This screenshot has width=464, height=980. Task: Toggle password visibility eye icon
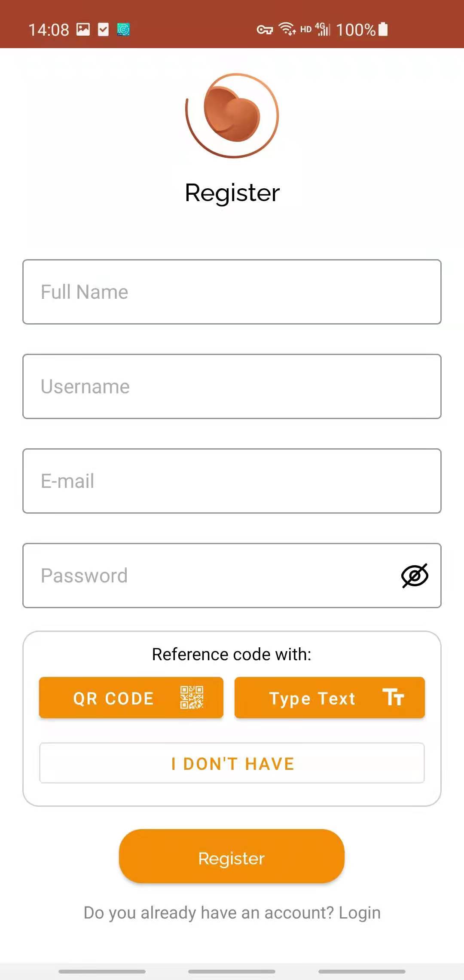[x=415, y=576]
